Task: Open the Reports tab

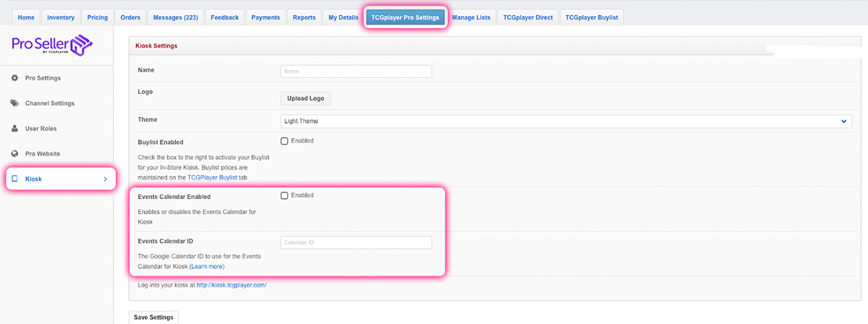Action: [x=304, y=17]
